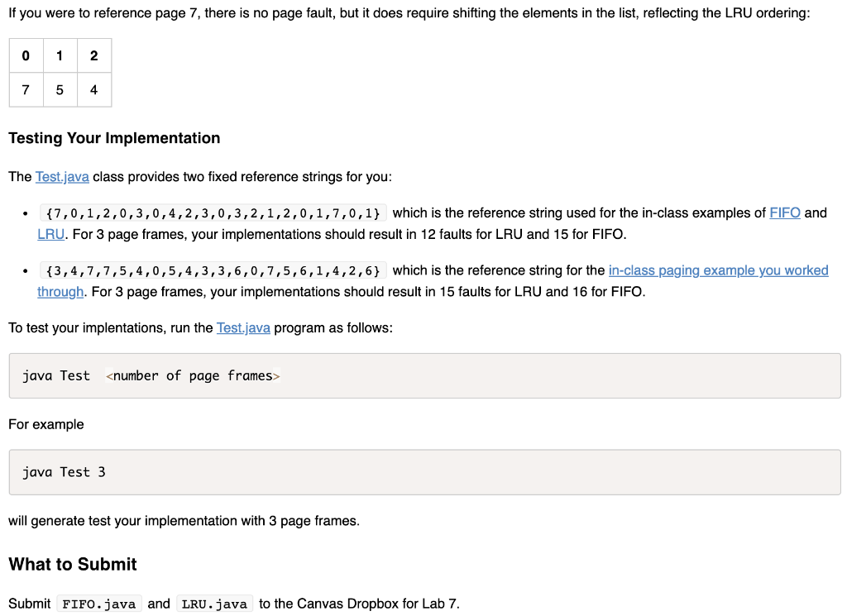Click the LRU.java inline code label

pyautogui.click(x=214, y=604)
